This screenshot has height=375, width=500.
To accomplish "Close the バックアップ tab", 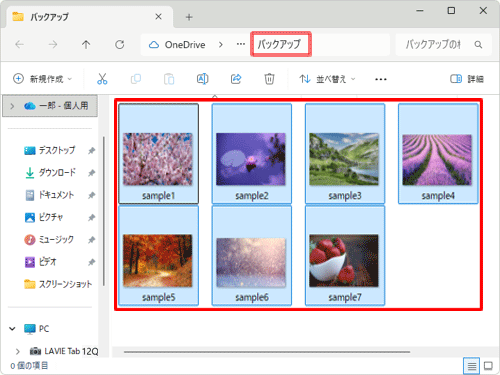I will tap(159, 17).
